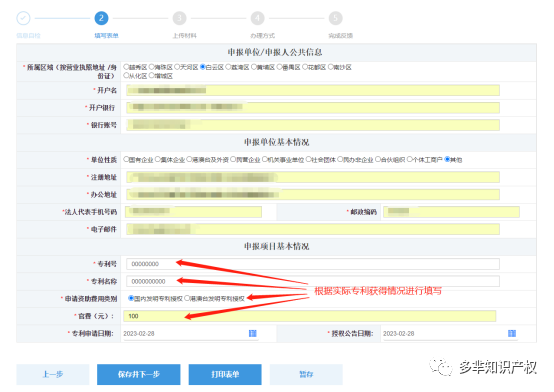Select 荔湾区 district radio
The width and height of the screenshot is (554, 392).
click(x=228, y=67)
